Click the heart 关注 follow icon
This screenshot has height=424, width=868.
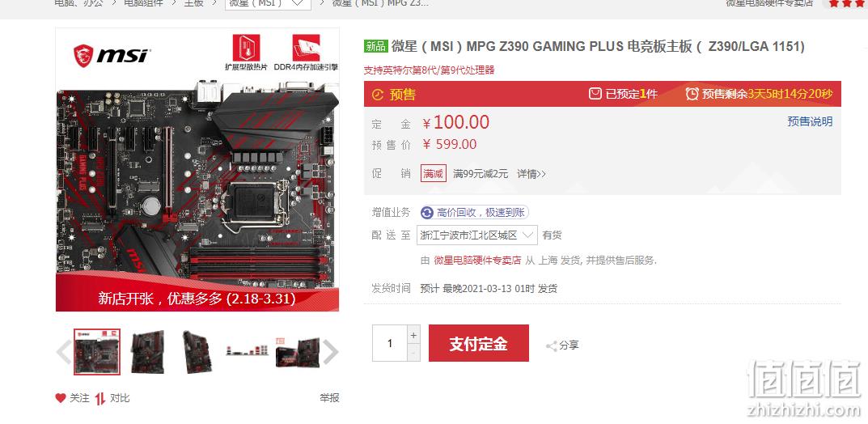61,398
